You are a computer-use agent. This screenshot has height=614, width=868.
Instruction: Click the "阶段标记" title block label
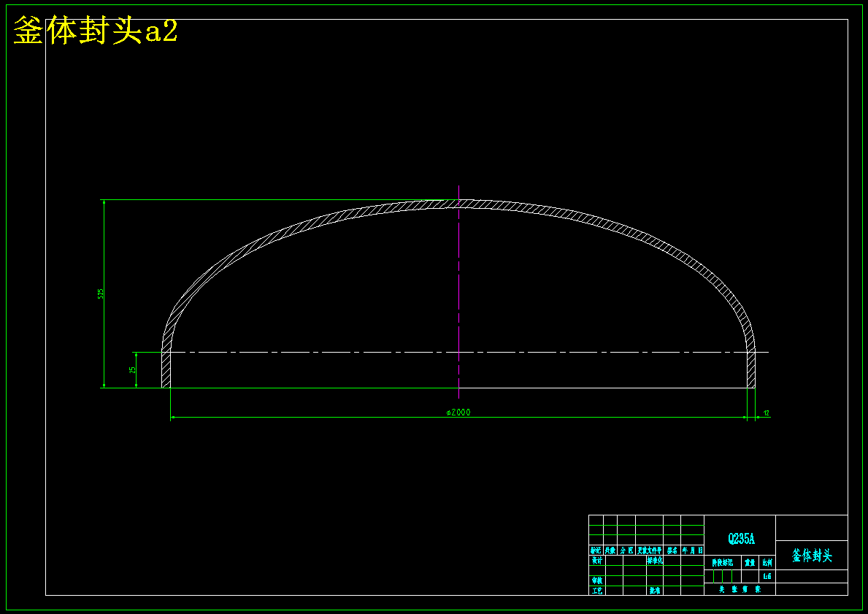723,562
